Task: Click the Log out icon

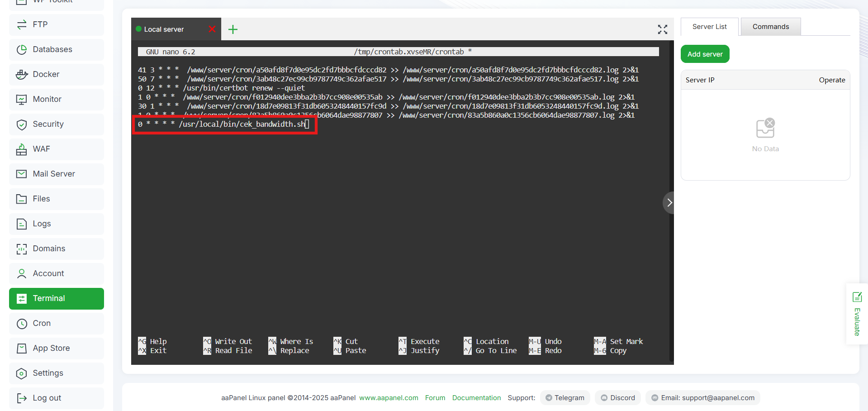Action: tap(22, 398)
